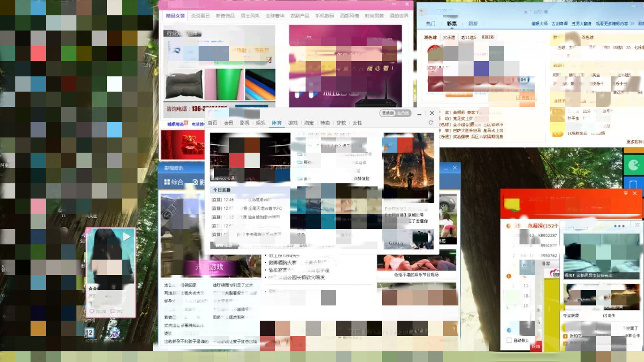
Task: Switch to 会员版 mode in the video site
Action: click(403, 113)
